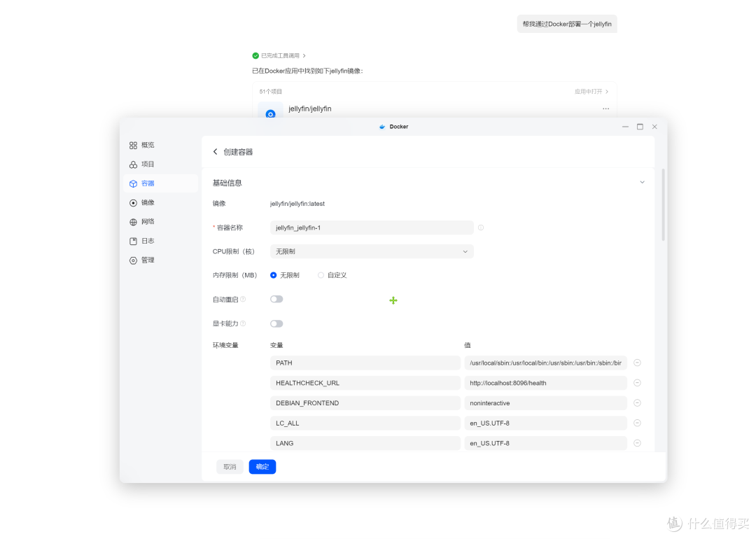This screenshot has height=539, width=756.
Task: Edit the 容器名称 input field
Action: pos(372,227)
